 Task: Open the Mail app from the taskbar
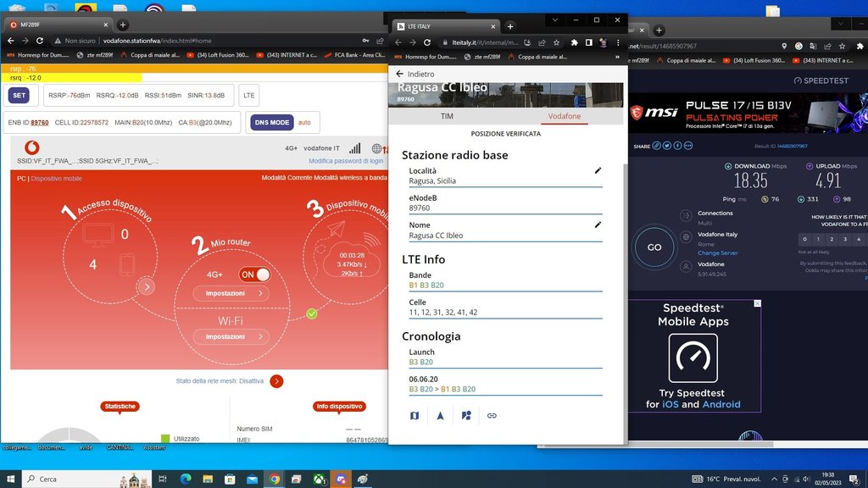click(x=252, y=479)
